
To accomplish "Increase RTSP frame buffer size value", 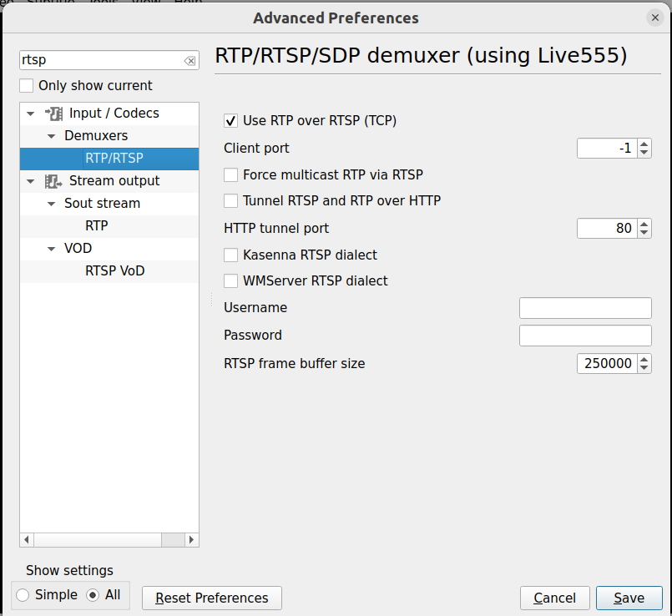I will (x=644, y=359).
